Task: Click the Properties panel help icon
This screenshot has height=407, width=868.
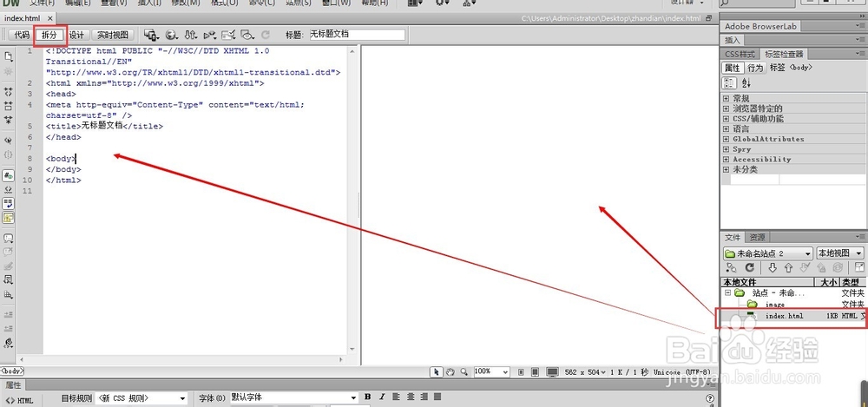Action: pyautogui.click(x=710, y=398)
